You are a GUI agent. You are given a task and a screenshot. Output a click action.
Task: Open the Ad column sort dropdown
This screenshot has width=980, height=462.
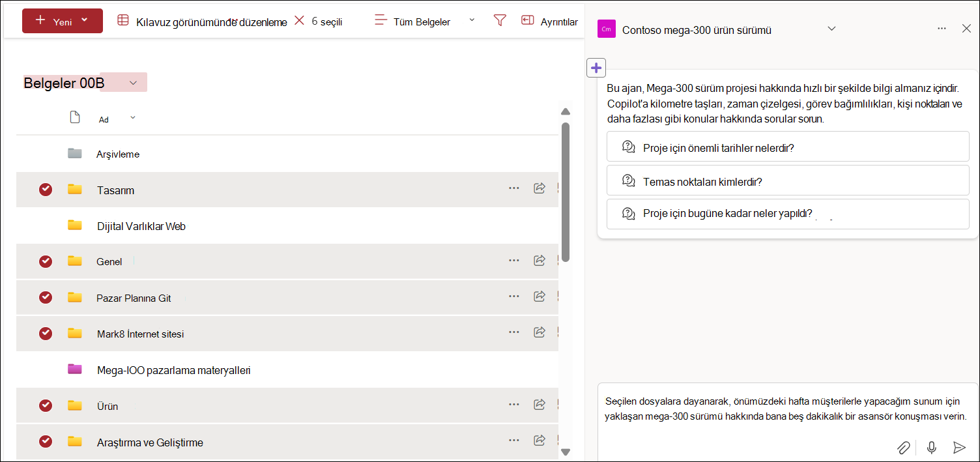click(x=133, y=117)
